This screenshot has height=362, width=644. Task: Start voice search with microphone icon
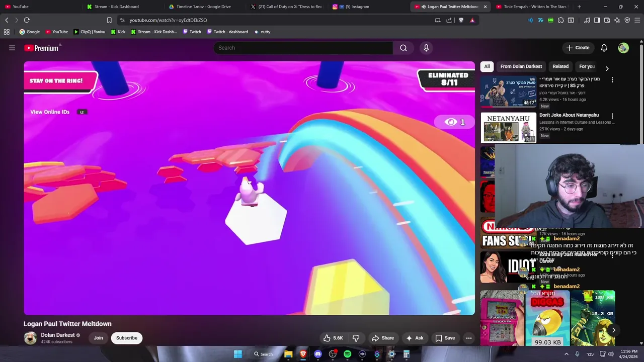click(x=426, y=48)
